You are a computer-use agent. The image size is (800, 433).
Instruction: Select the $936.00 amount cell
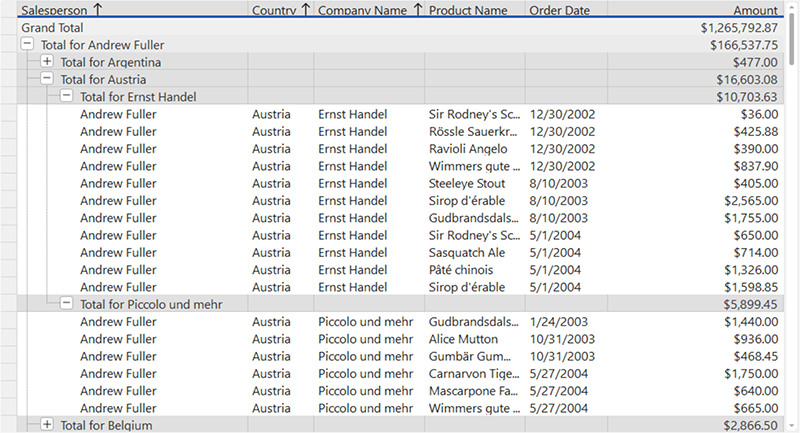[x=695, y=339]
